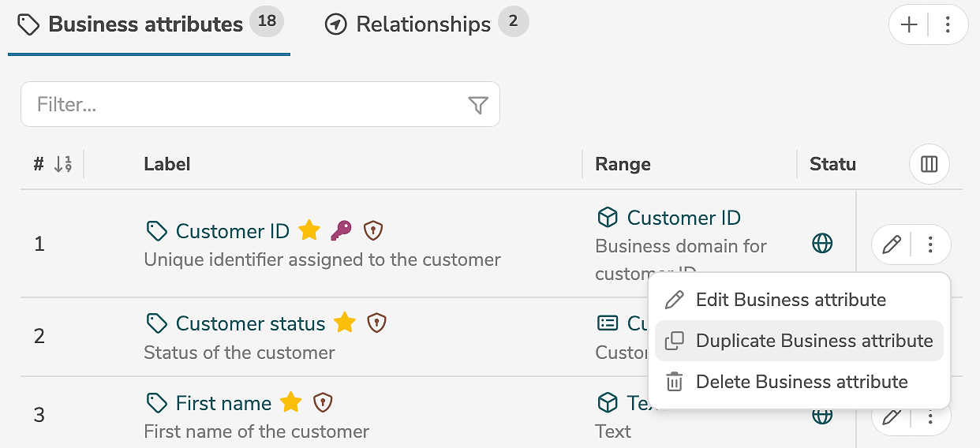The width and height of the screenshot is (980, 448).
Task: Open the three-dot menu for Customer ID row
Action: (x=931, y=245)
